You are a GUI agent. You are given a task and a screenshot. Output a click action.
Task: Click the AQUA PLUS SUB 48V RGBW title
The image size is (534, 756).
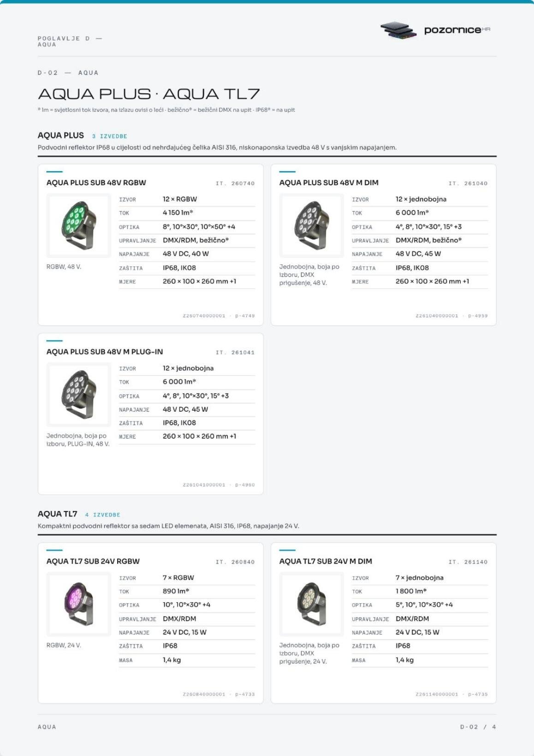click(96, 183)
